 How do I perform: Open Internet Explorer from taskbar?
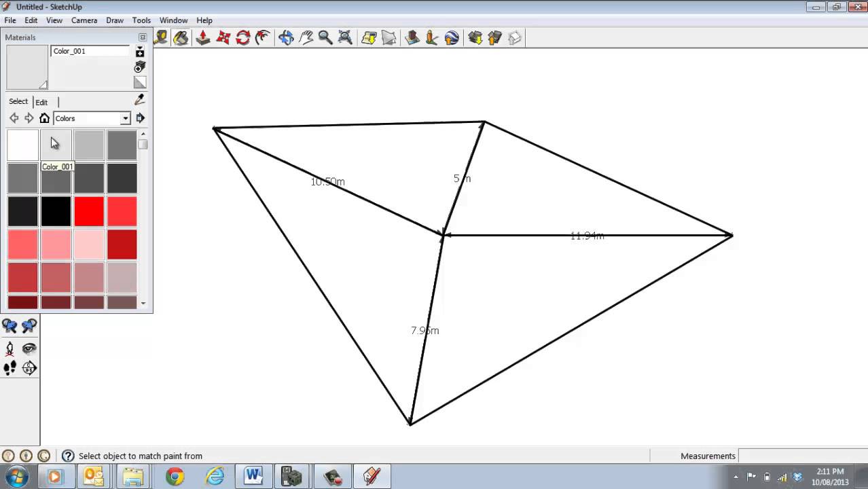(215, 477)
